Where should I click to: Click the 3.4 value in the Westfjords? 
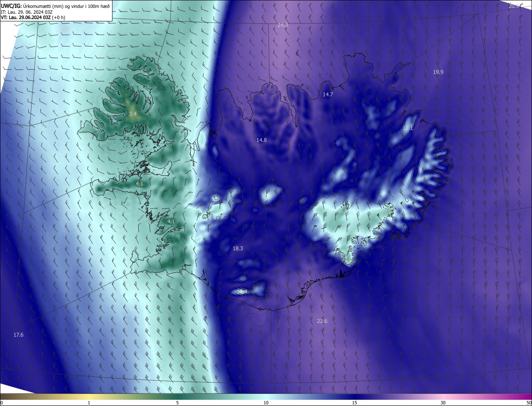pyautogui.click(x=133, y=114)
